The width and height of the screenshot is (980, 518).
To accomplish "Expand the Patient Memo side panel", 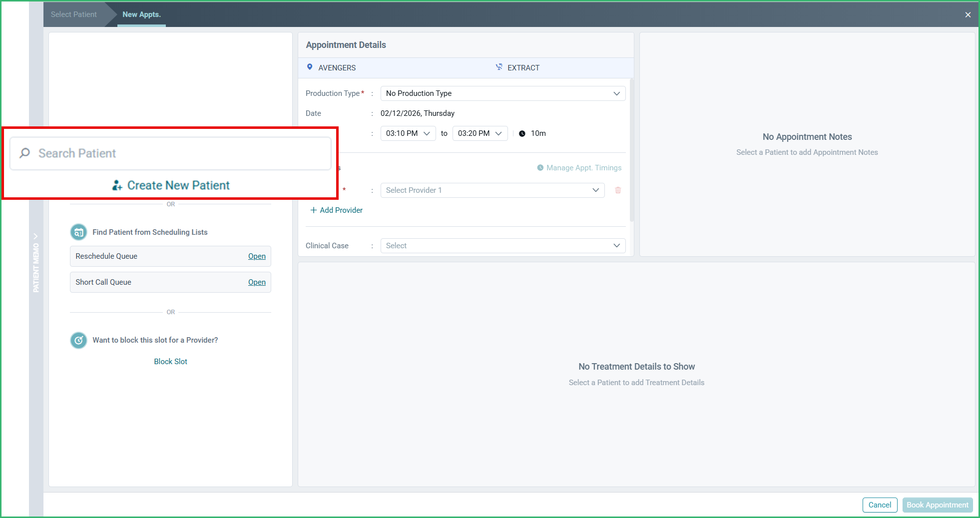I will coord(35,263).
